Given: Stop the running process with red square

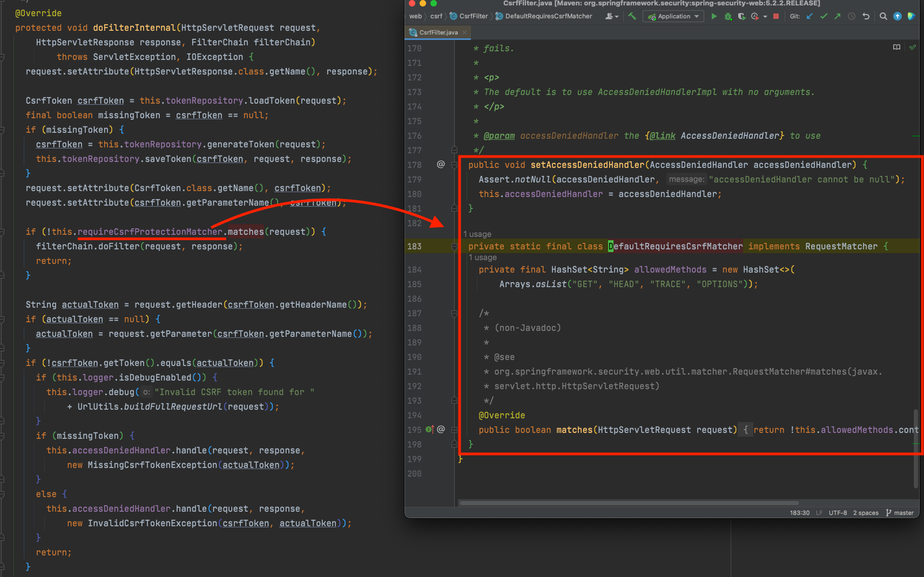Looking at the screenshot, I should (776, 16).
